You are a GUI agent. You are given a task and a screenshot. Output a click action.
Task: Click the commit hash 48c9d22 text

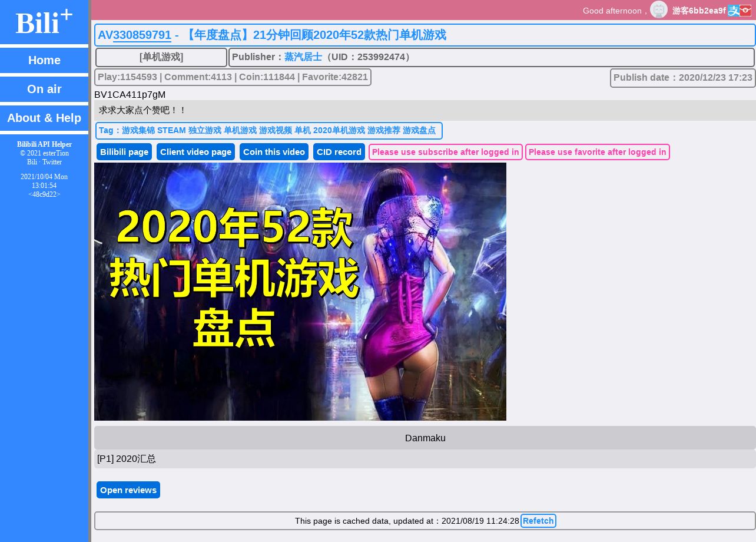pyautogui.click(x=44, y=194)
